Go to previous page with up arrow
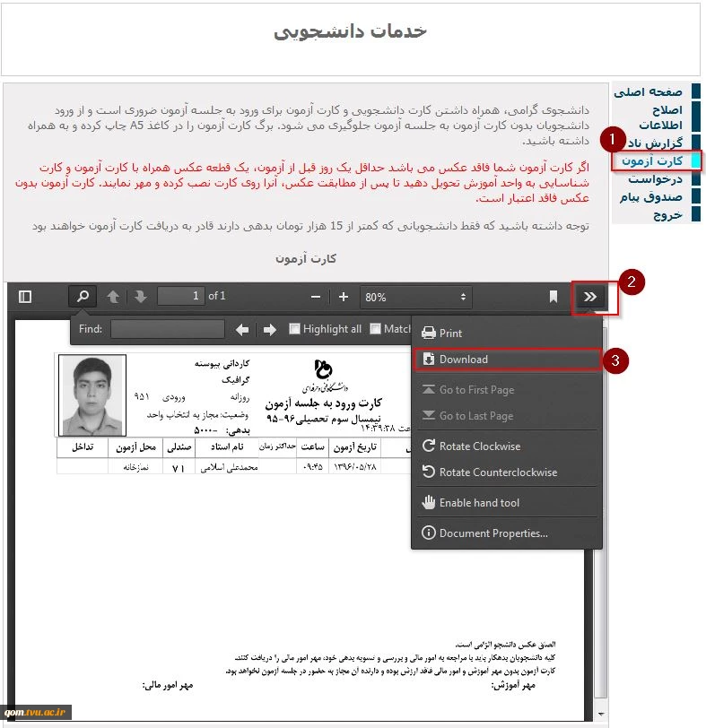The width and height of the screenshot is (706, 728). 113,297
